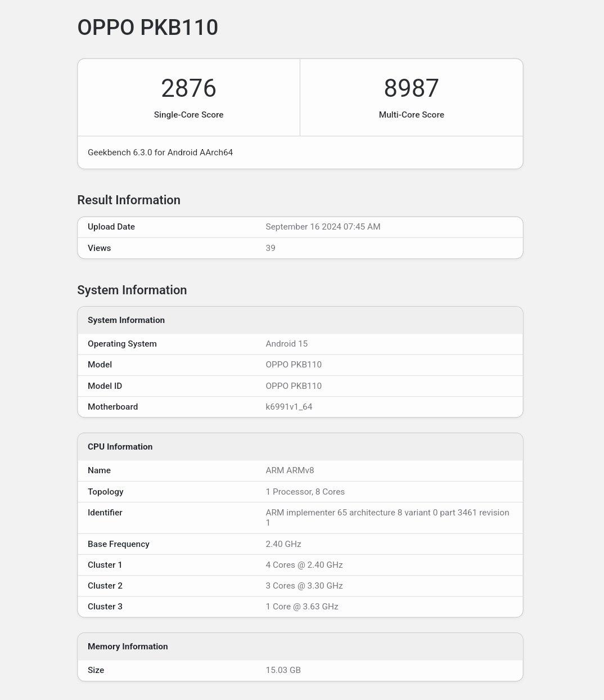Select the ARM implementer 65 identifier value

coord(387,518)
